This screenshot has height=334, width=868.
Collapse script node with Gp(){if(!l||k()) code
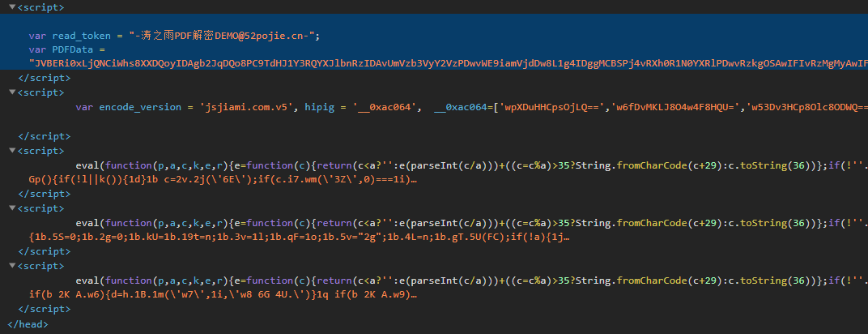pyautogui.click(x=13, y=151)
